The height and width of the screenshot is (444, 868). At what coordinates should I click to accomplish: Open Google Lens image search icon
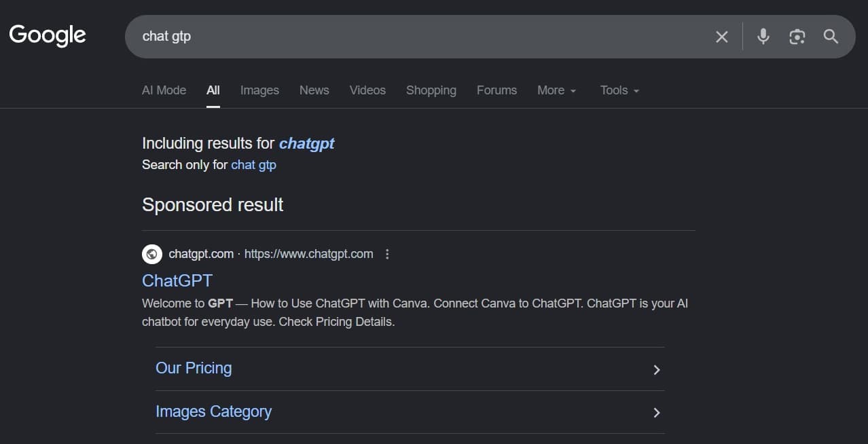797,37
